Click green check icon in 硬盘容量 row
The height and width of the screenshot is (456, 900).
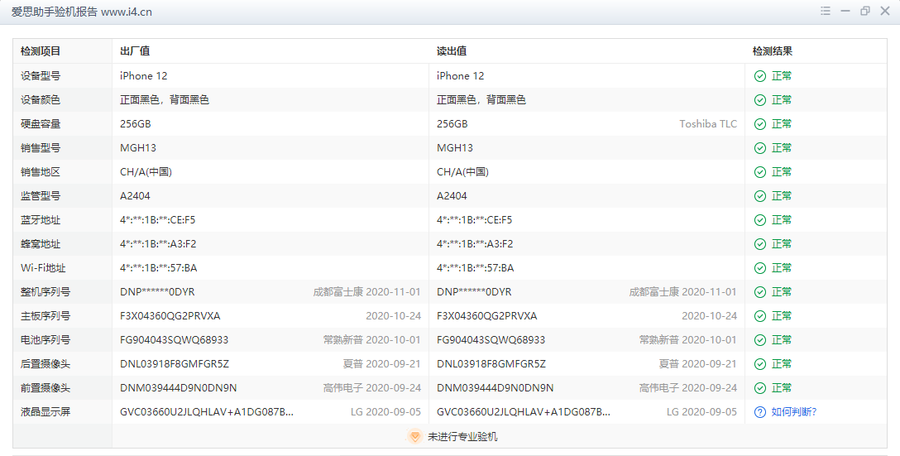[760, 124]
